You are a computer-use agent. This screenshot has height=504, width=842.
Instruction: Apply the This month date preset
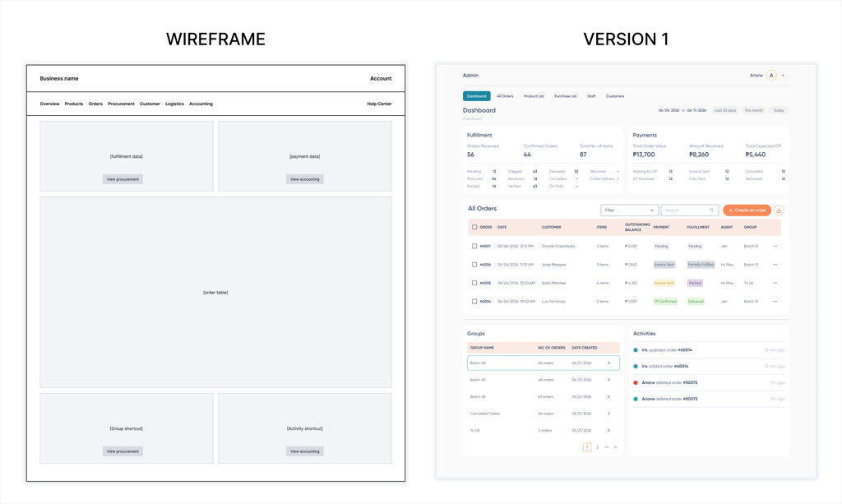(x=753, y=110)
